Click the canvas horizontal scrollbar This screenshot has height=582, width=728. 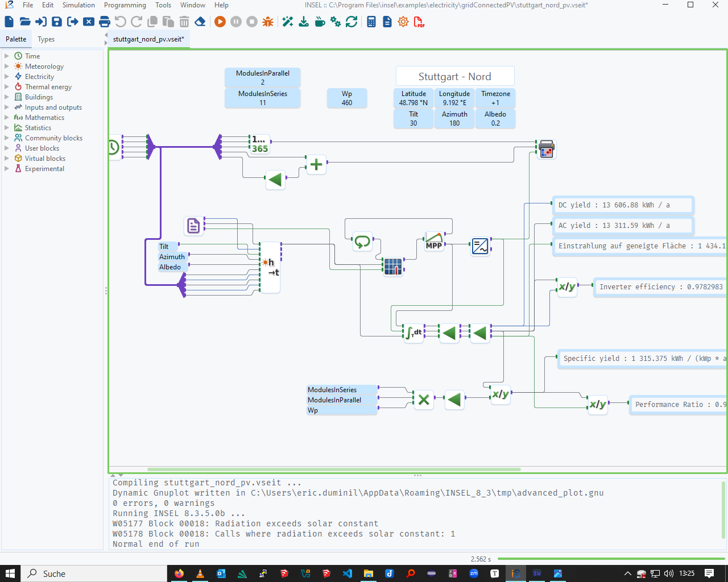(x=334, y=469)
